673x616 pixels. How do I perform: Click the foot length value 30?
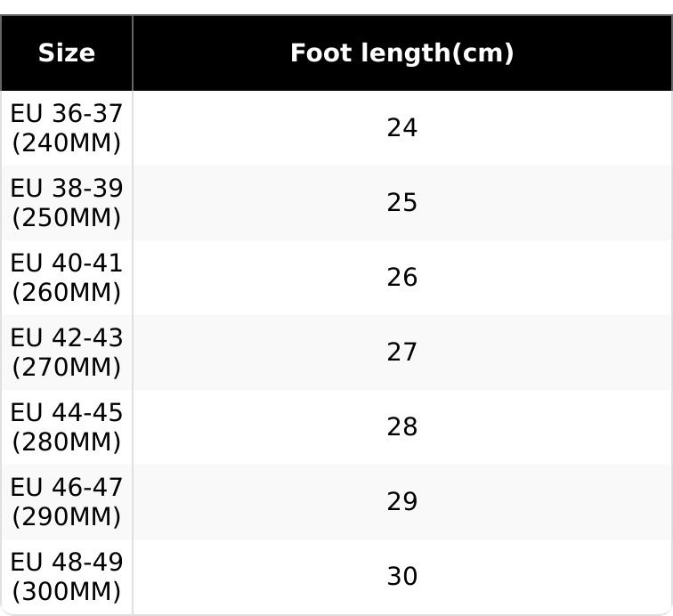402,577
